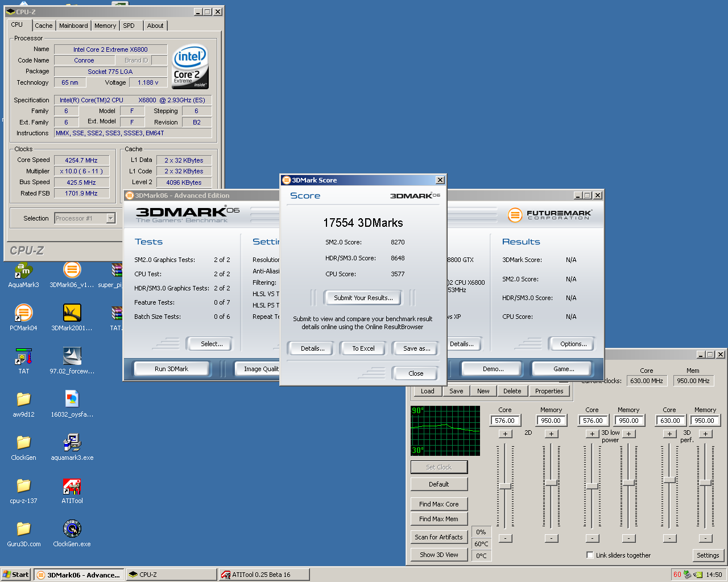Click the Game button in 3DMark06
The image size is (728, 582).
point(564,369)
